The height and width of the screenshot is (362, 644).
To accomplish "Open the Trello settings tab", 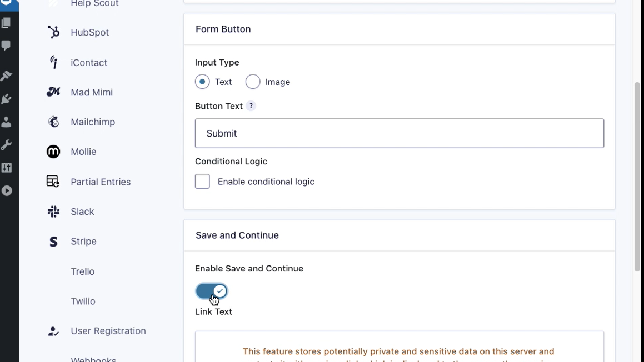I will pos(82,271).
